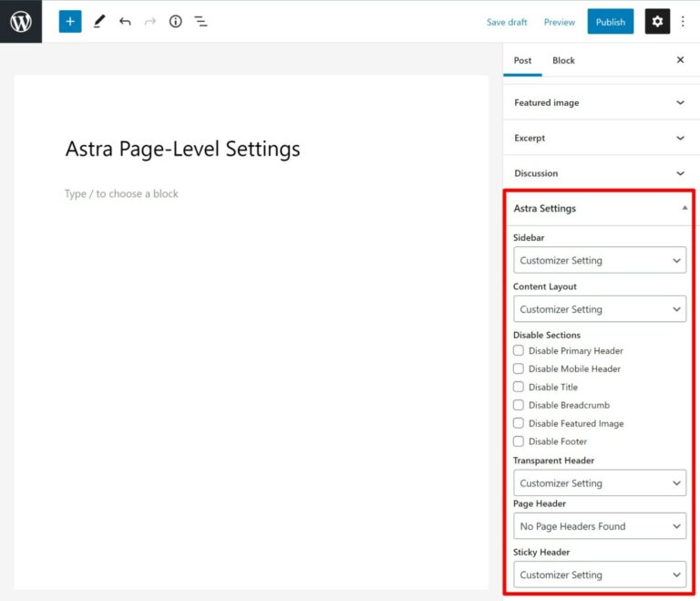Open the block inserter plus button

tap(70, 22)
